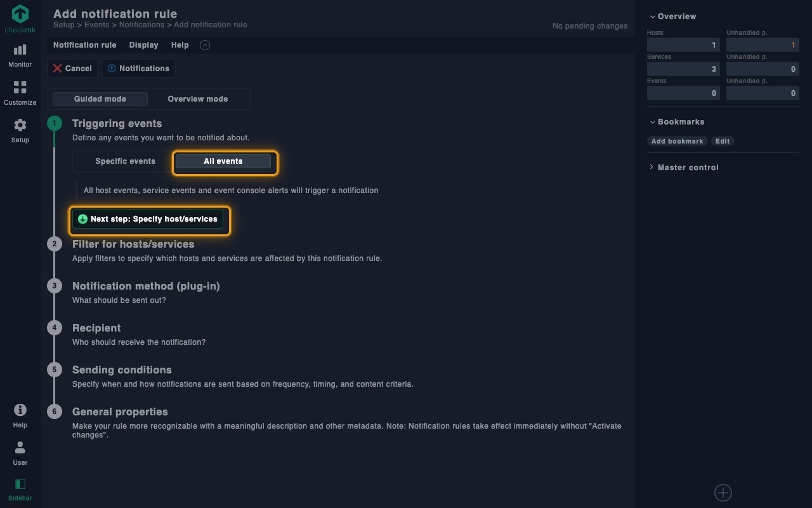Click the Events count in Overview
Screen dimensions: 812x508
683,93
